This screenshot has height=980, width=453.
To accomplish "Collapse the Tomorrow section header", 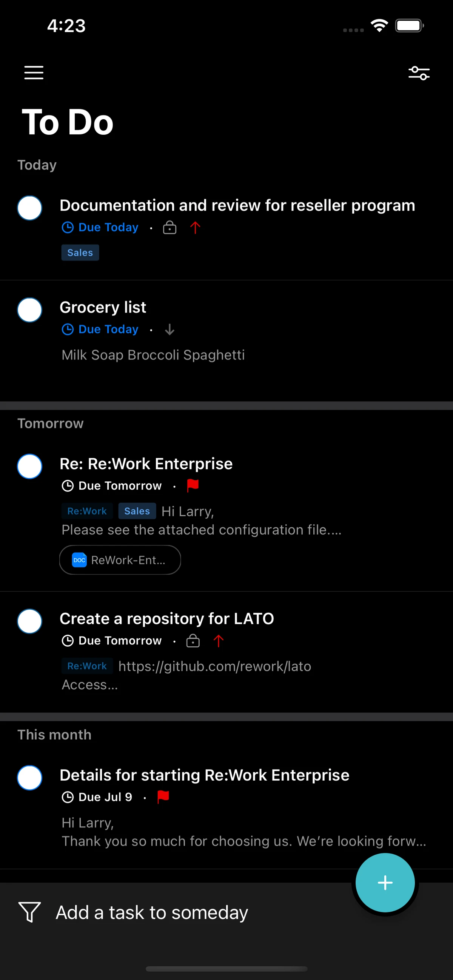I will pos(51,423).
